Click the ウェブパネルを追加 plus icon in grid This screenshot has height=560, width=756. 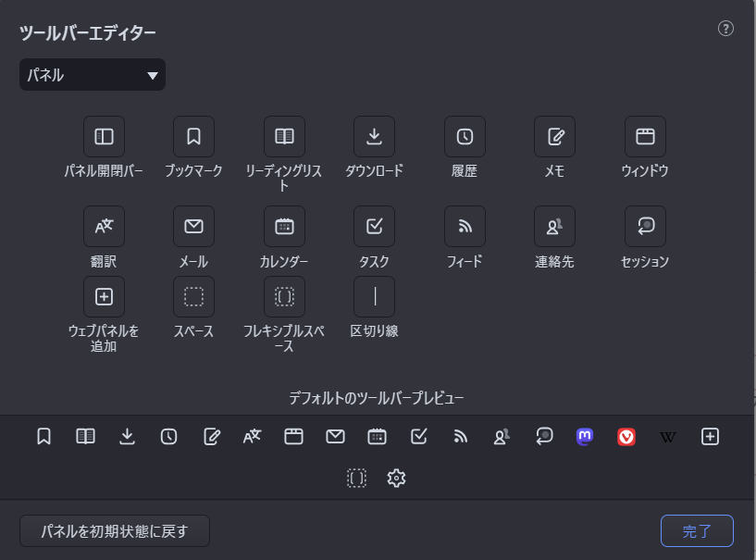(x=104, y=296)
